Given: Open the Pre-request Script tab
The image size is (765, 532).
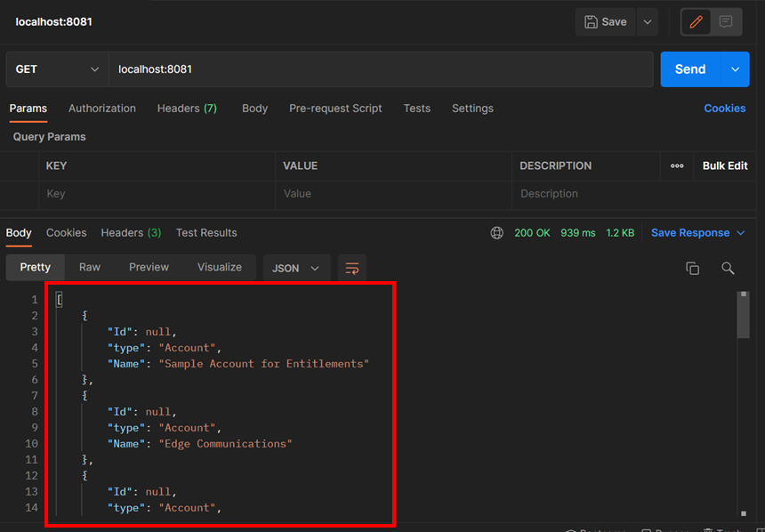Looking at the screenshot, I should pos(335,109).
